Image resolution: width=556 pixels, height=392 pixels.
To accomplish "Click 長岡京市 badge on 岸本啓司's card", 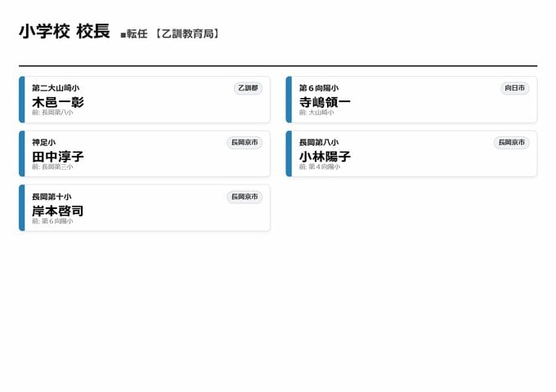I will pos(244,197).
